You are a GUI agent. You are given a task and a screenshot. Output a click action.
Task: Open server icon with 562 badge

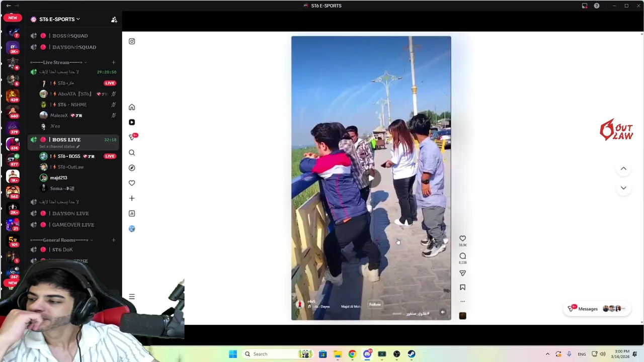click(x=13, y=192)
